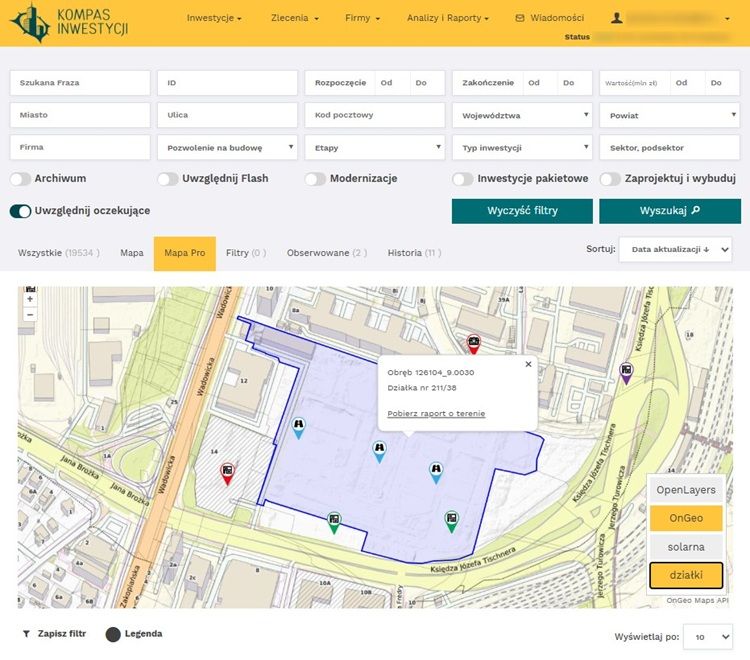
Task: Open the Analizy i Raporty menu
Action: (448, 18)
